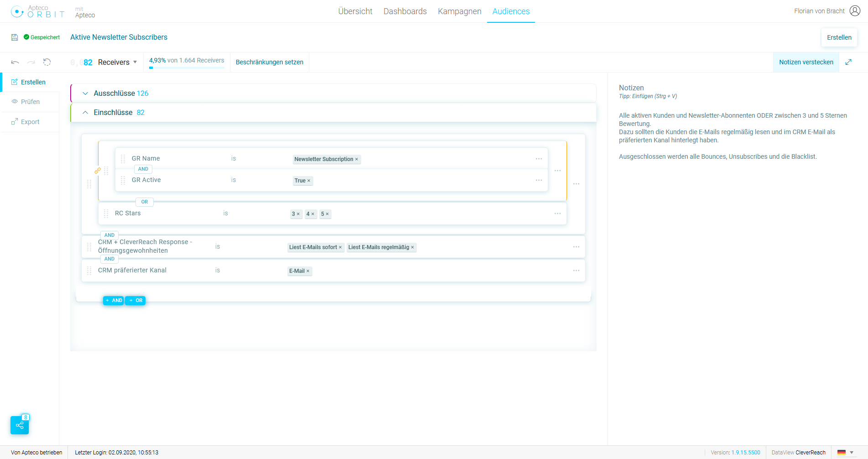Click the Von Apteco betrieben footer text
The width and height of the screenshot is (868, 459).
(36, 453)
